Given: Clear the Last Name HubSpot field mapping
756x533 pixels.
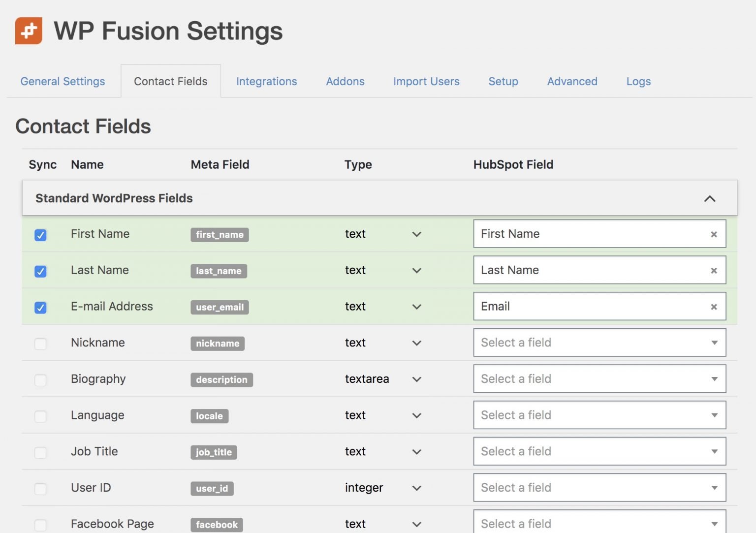Looking at the screenshot, I should click(714, 270).
